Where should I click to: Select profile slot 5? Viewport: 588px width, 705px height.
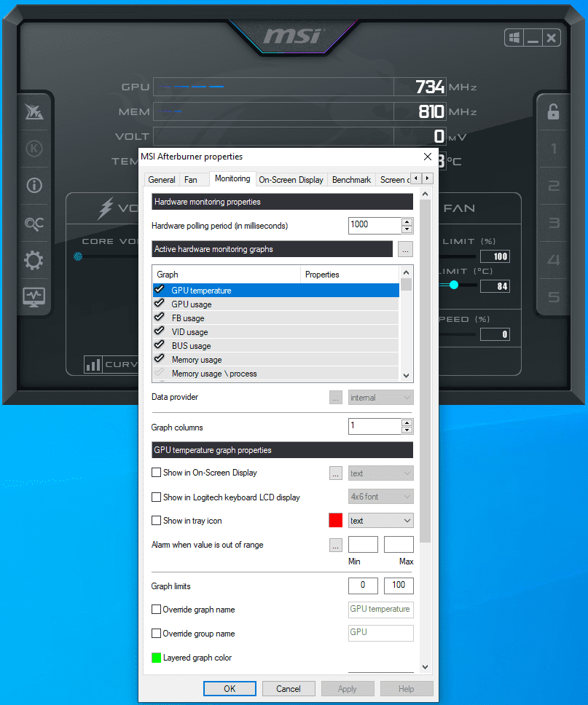click(x=554, y=297)
